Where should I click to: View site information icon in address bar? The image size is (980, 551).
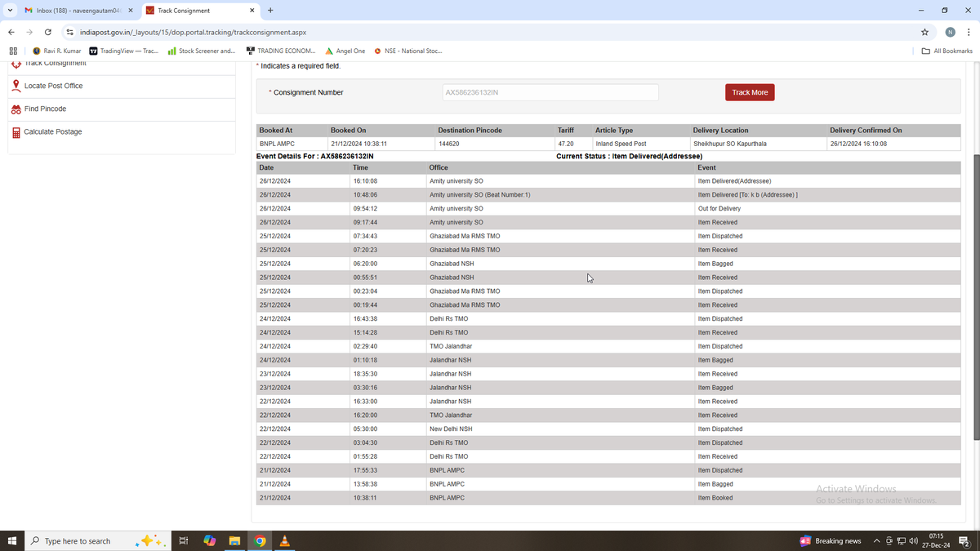70,33
